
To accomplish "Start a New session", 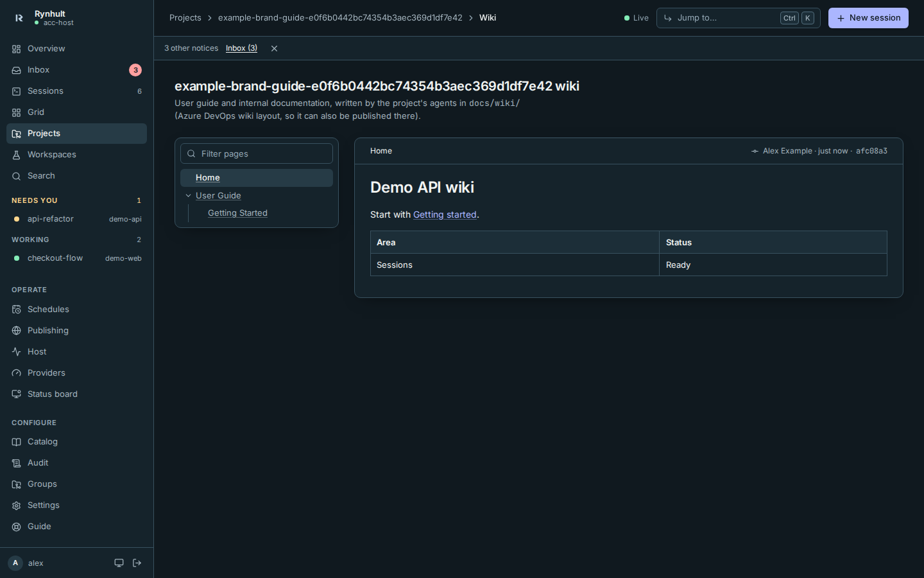I will pyautogui.click(x=868, y=18).
